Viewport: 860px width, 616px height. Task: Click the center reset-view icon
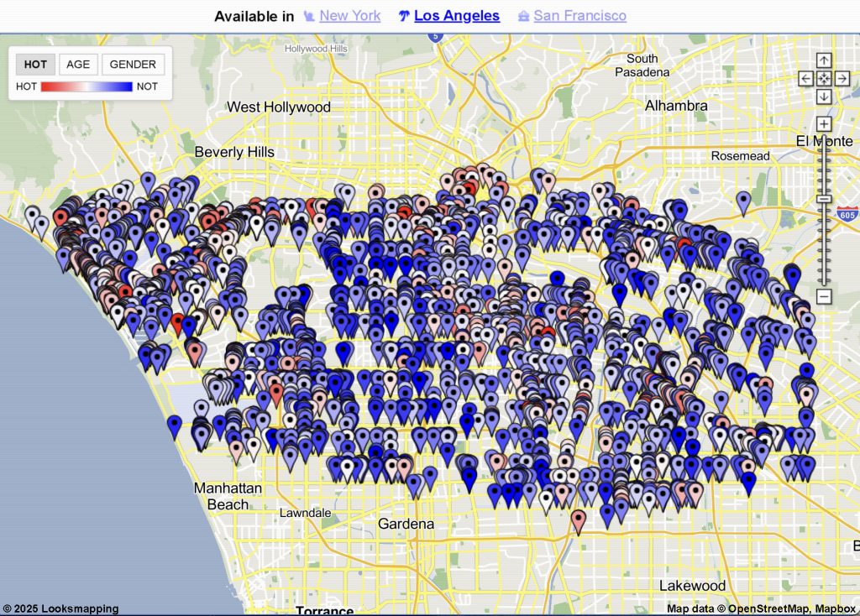(x=824, y=78)
